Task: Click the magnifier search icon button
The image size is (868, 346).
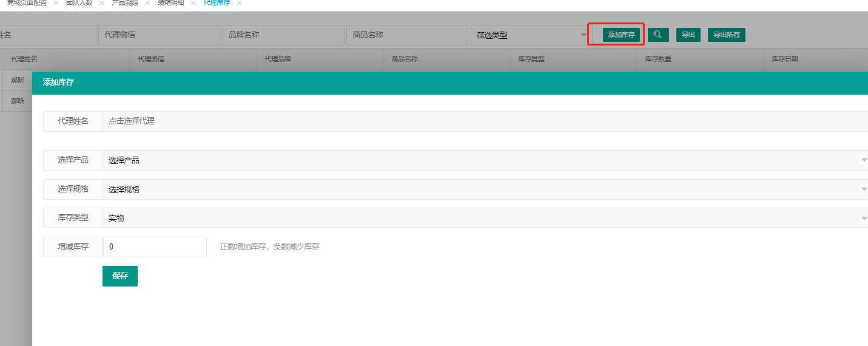Action: [658, 35]
